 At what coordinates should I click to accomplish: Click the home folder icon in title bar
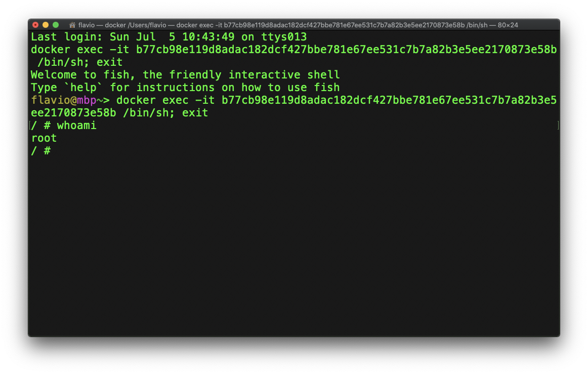click(x=72, y=25)
